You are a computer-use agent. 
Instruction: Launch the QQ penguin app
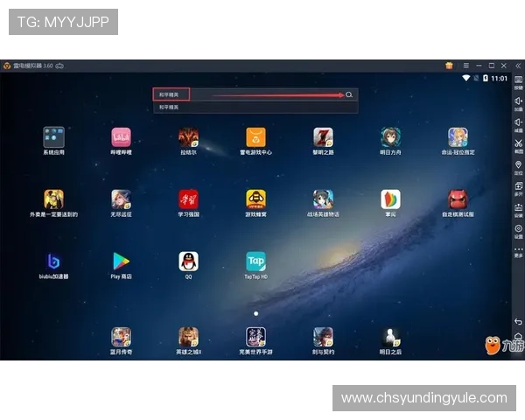coord(188,261)
